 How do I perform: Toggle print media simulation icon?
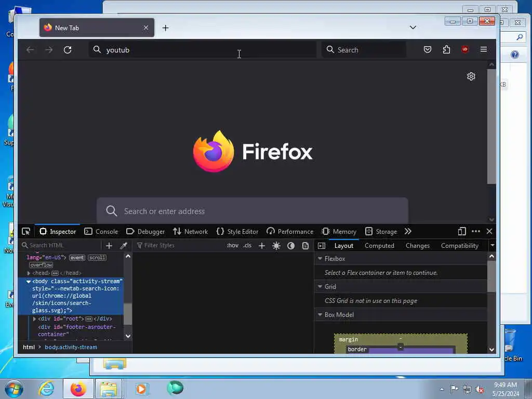tap(305, 246)
